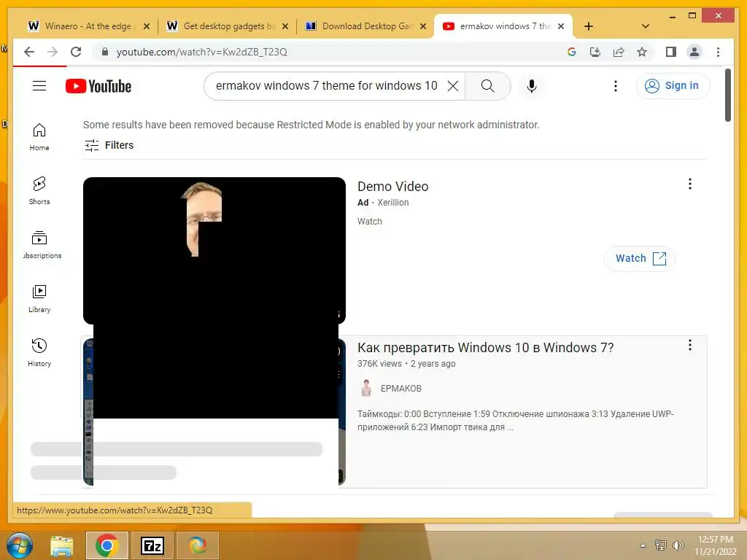Open 7-Zip from the taskbar
Image resolution: width=747 pixels, height=560 pixels.
click(152, 545)
